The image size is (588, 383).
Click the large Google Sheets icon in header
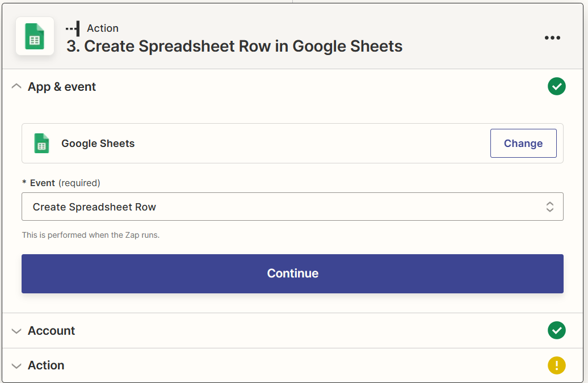35,36
